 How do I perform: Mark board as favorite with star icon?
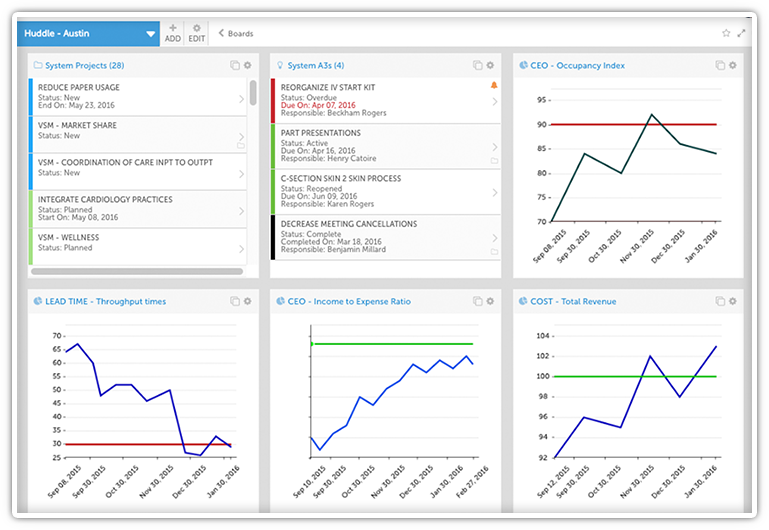(x=726, y=33)
